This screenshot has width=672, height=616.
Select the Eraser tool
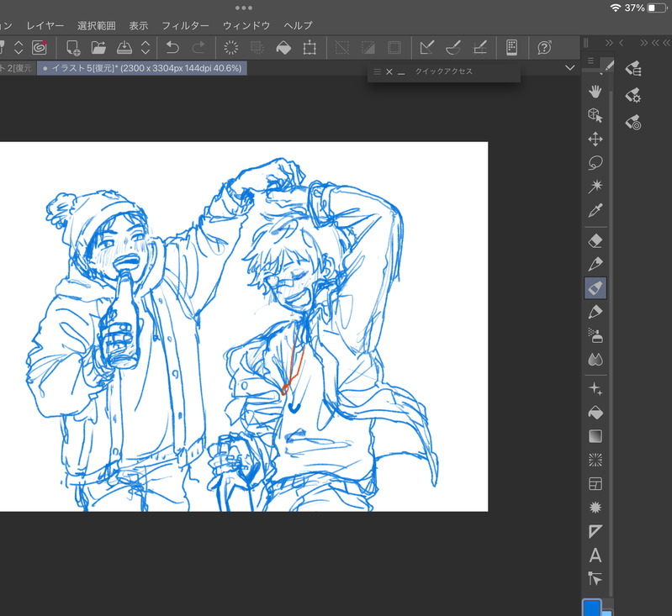pyautogui.click(x=595, y=241)
